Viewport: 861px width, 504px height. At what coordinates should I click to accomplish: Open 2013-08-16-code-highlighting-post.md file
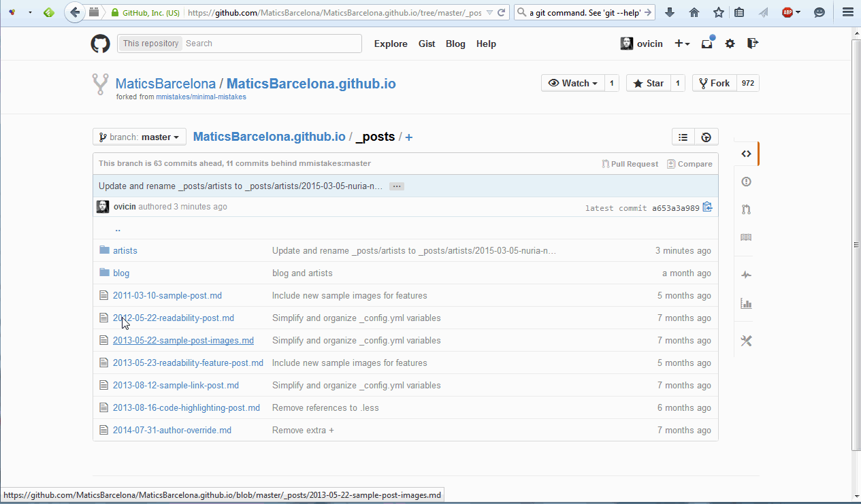tap(186, 408)
